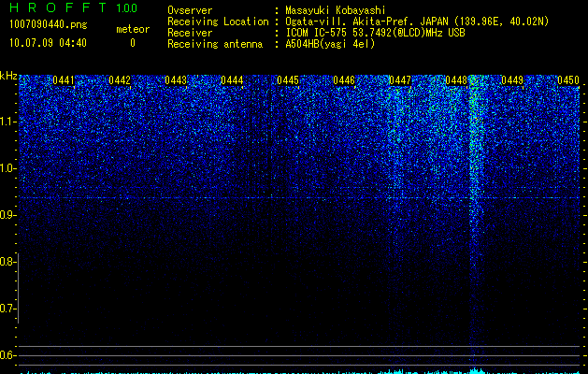The width and height of the screenshot is (588, 374).
Task: Click the Receiver label
Action: coord(190,33)
